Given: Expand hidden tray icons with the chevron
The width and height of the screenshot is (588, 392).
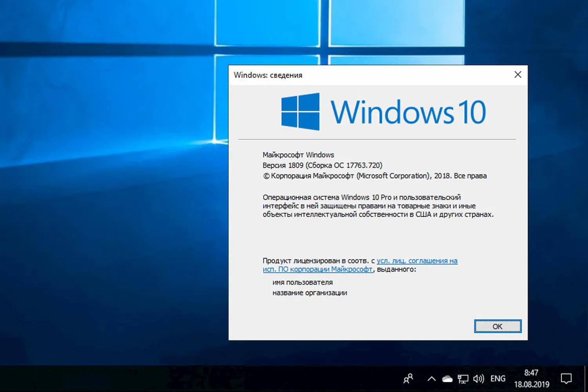Looking at the screenshot, I should point(432,379).
